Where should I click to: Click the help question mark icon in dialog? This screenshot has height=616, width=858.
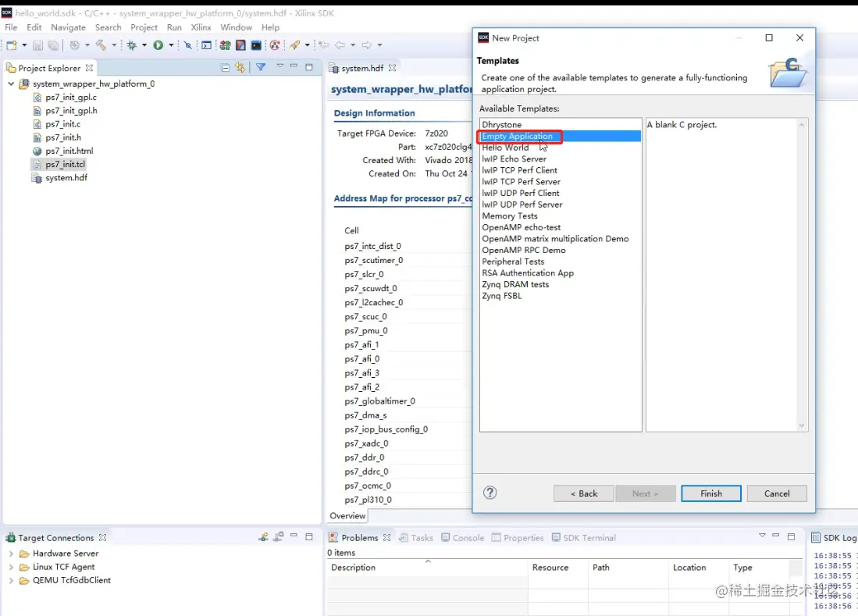point(490,493)
